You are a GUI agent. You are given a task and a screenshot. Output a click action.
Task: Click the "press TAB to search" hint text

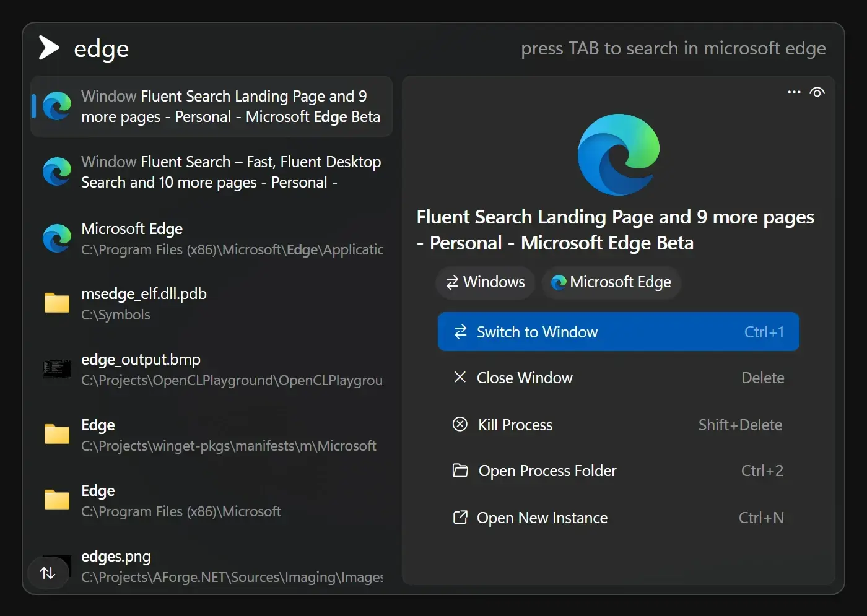coord(673,48)
